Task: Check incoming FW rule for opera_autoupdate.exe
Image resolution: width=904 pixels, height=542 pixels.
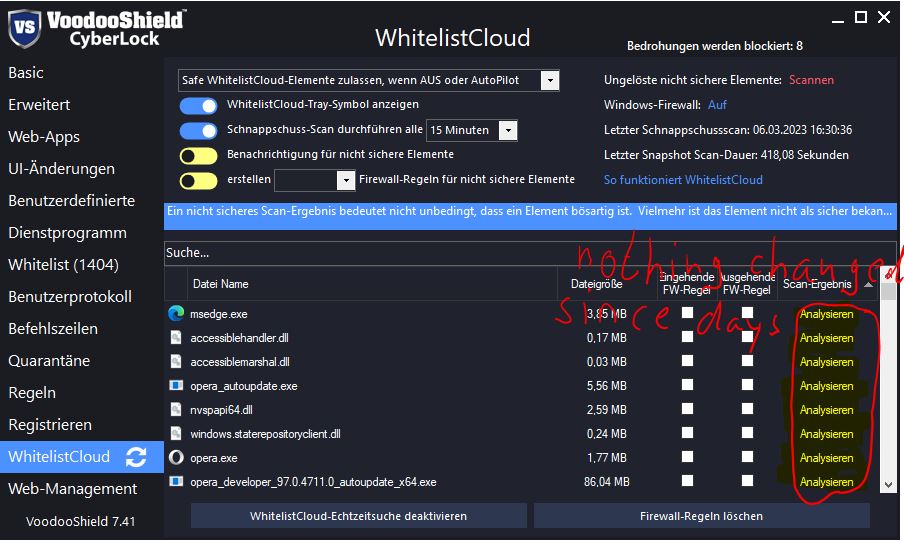Action: pos(687,385)
